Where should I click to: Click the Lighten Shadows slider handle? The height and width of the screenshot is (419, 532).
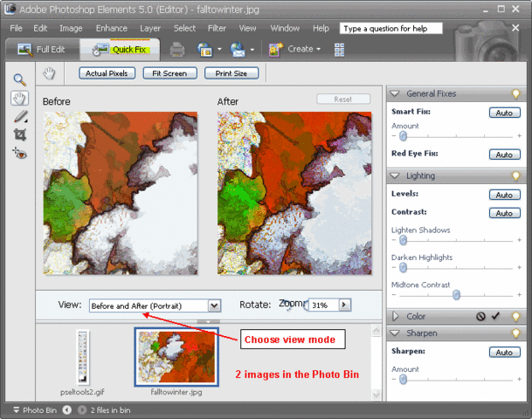tap(403, 240)
